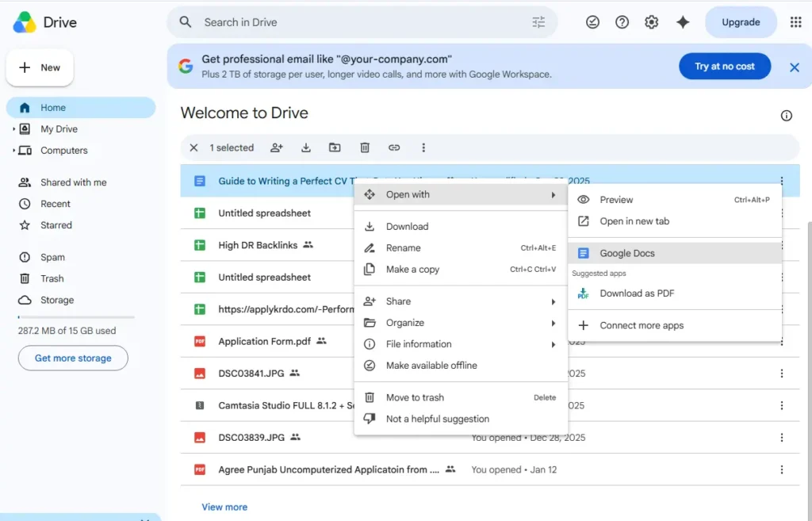
Task: Click the toolbar Download icon
Action: 306,147
